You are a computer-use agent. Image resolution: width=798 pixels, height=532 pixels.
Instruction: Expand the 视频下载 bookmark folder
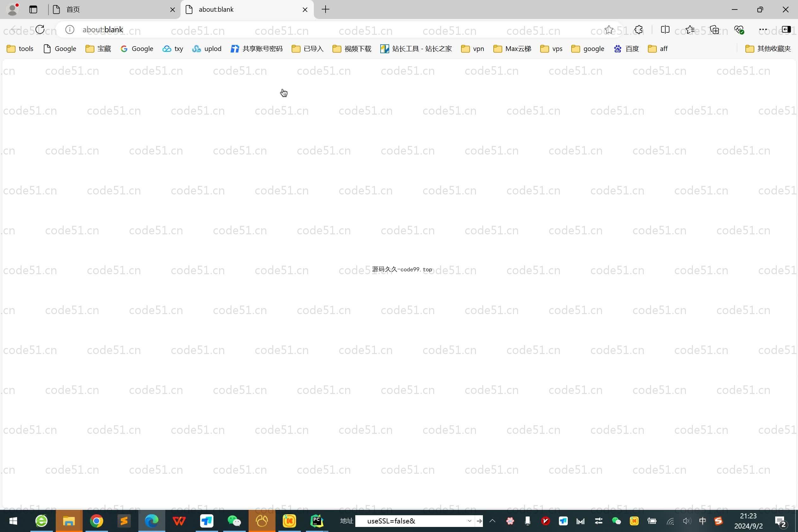click(x=352, y=48)
